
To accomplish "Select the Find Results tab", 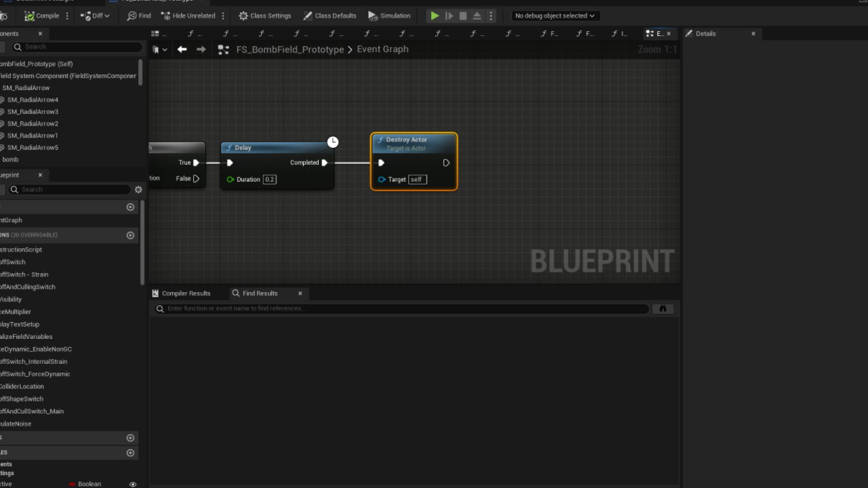I will (x=260, y=293).
